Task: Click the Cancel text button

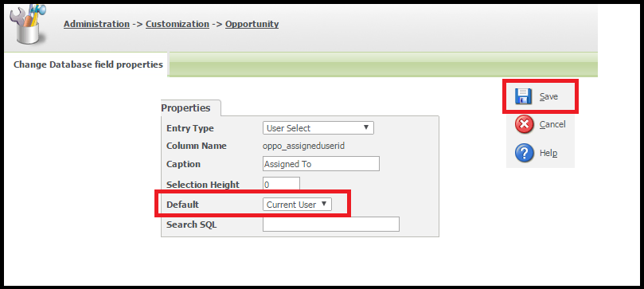Action: pos(552,124)
